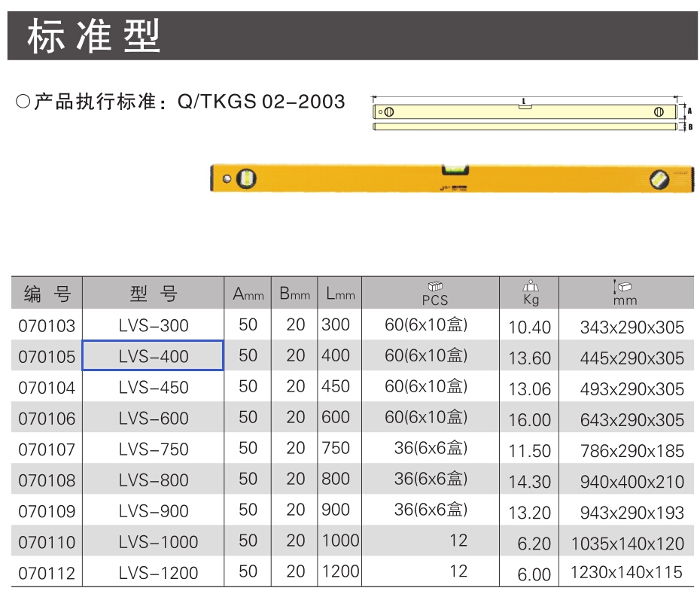Click the 1035x140x120 dimension cell

[x=627, y=544]
